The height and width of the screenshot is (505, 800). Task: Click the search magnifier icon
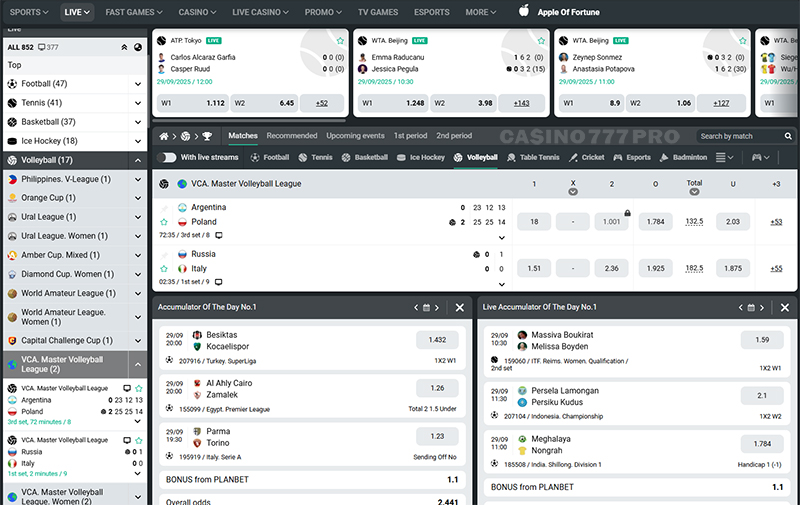tap(788, 136)
